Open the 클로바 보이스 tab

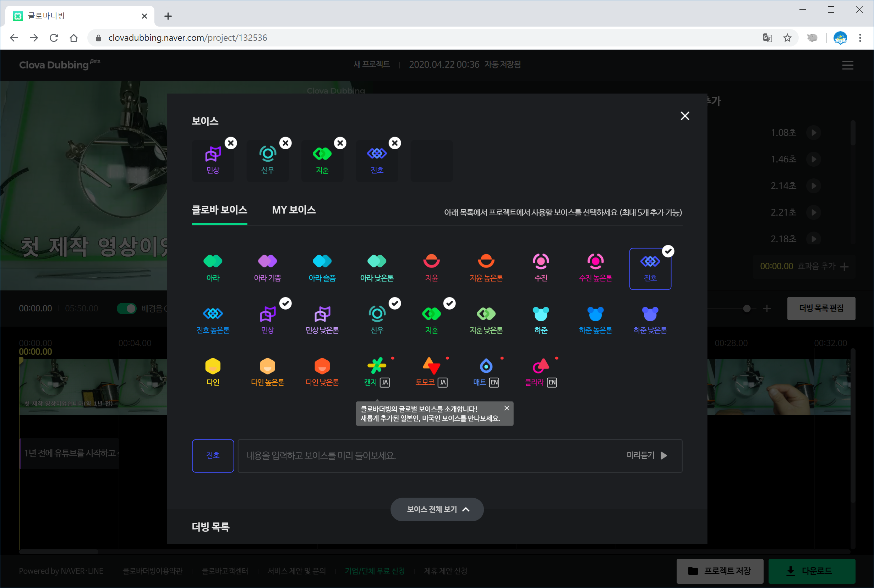(219, 210)
